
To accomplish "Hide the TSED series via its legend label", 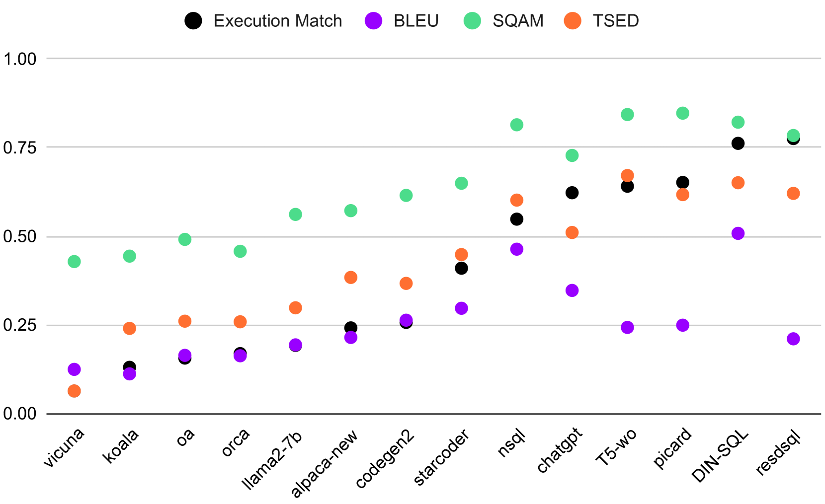I will pos(615,21).
